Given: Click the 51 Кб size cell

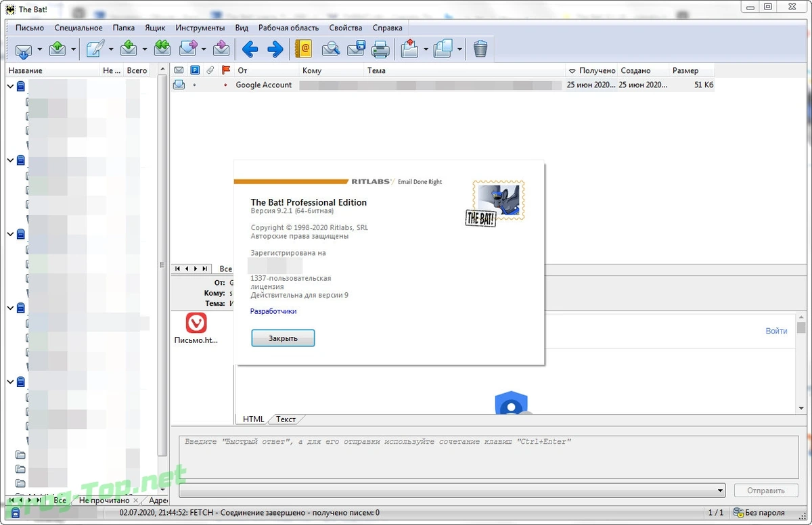Looking at the screenshot, I should pos(704,85).
